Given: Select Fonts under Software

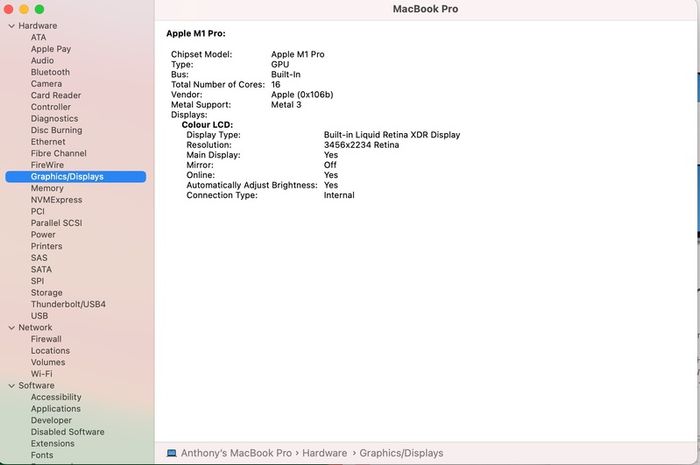Looking at the screenshot, I should (42, 455).
